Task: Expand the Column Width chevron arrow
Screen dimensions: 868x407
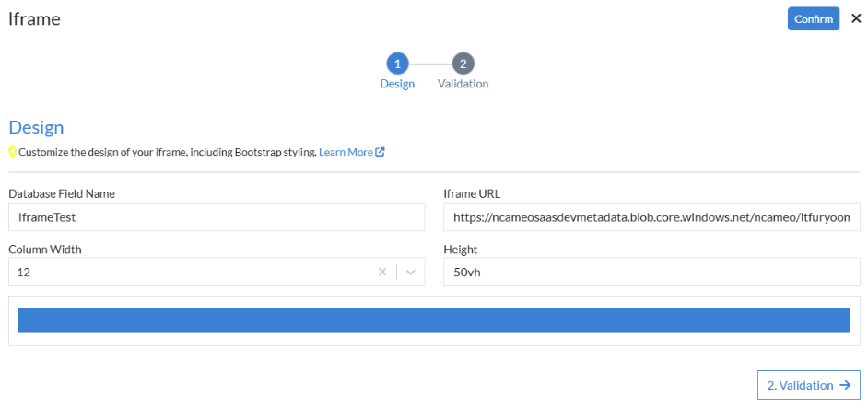Action: click(411, 273)
